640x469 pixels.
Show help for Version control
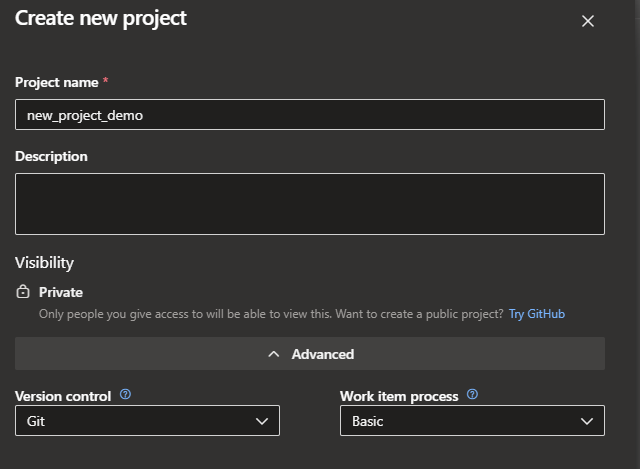[x=125, y=395]
